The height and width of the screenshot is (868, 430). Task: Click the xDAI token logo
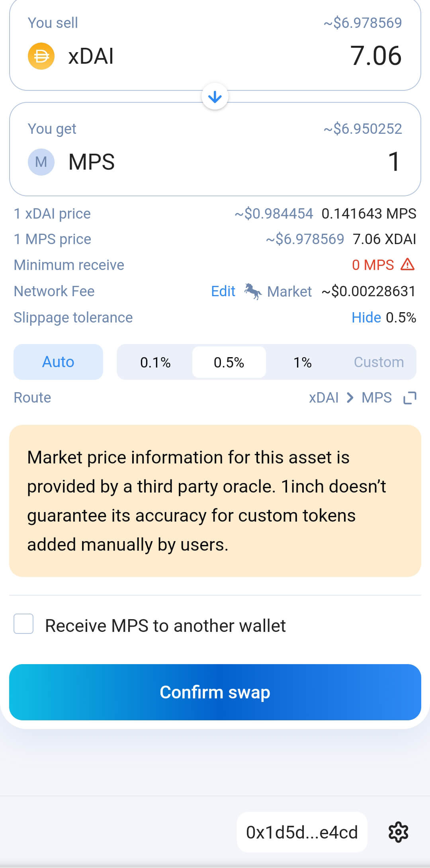point(41,56)
